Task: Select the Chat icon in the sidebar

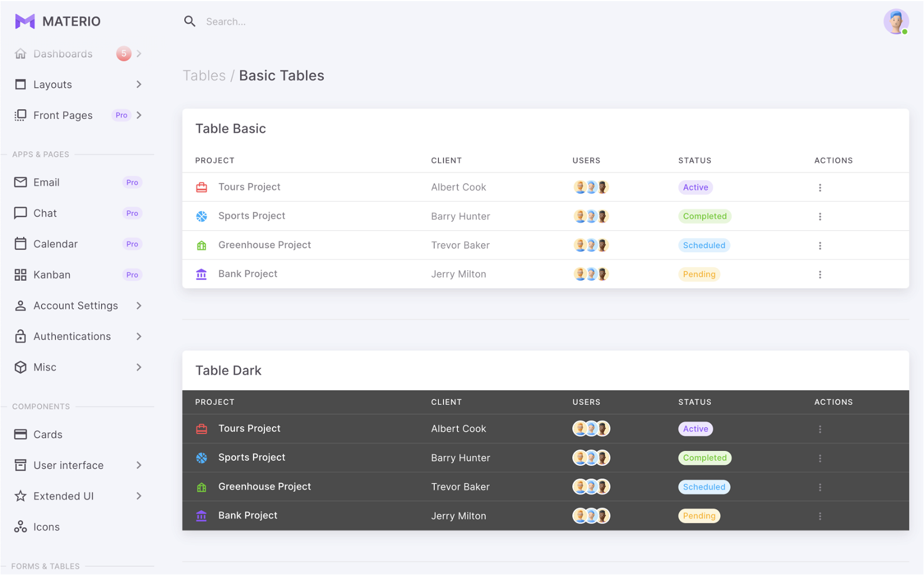Action: pyautogui.click(x=21, y=213)
